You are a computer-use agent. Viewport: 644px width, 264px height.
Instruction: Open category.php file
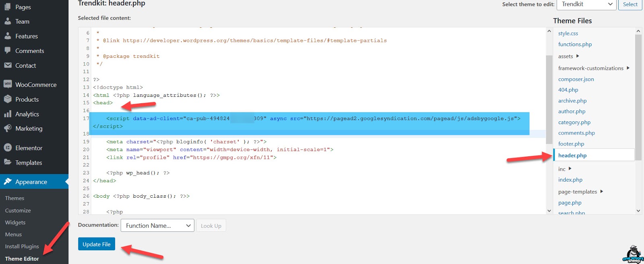click(574, 122)
